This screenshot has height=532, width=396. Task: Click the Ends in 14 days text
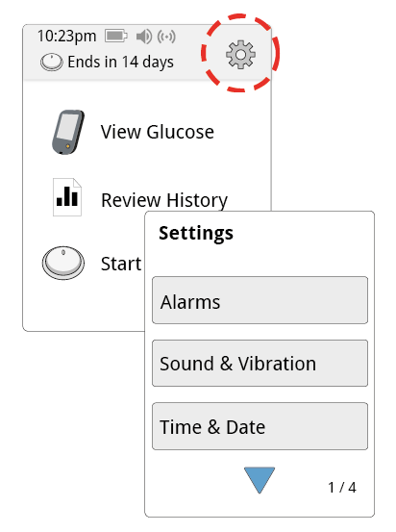pos(121,63)
